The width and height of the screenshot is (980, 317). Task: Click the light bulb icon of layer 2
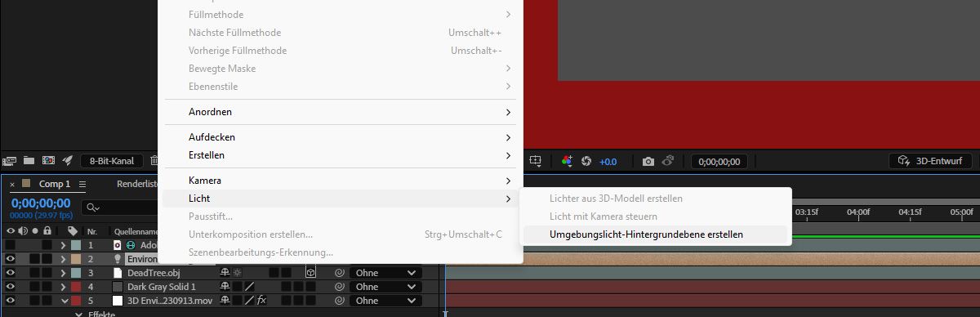(x=117, y=259)
